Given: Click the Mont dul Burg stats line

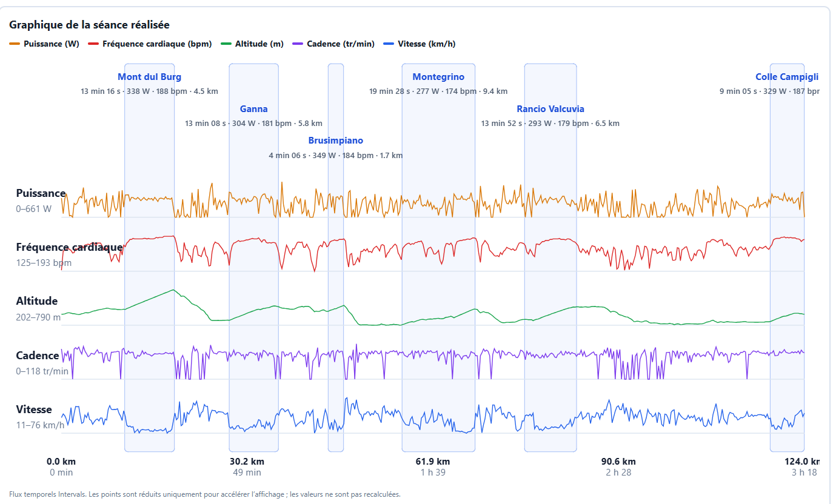Looking at the screenshot, I should click(x=149, y=91).
